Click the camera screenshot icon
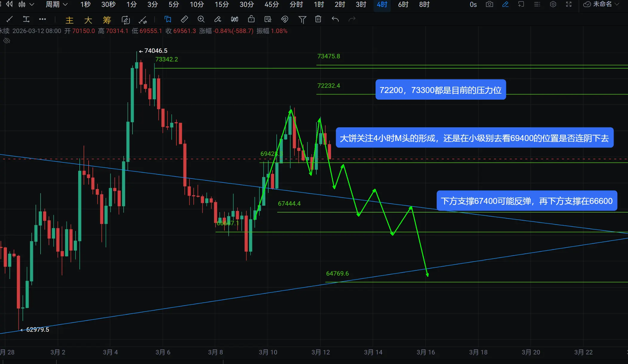 (x=489, y=4)
